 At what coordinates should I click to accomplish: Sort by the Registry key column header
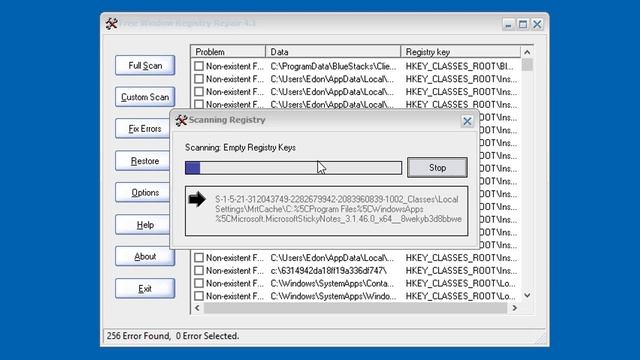[x=461, y=52]
